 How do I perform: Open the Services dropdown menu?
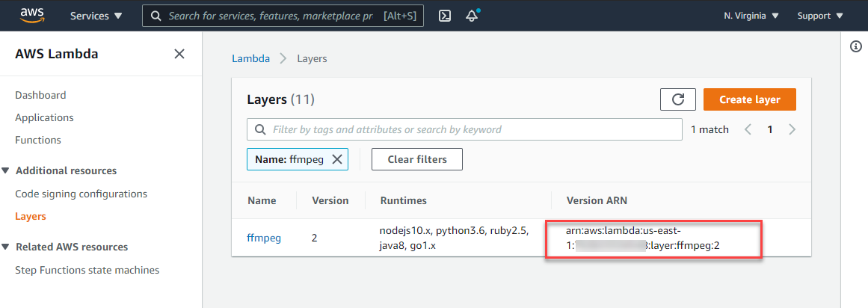click(x=96, y=16)
